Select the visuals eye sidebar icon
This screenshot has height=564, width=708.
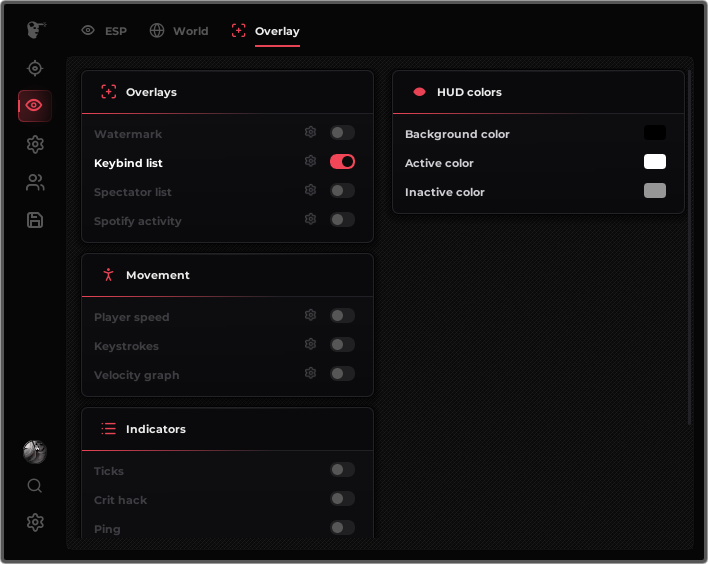click(35, 106)
